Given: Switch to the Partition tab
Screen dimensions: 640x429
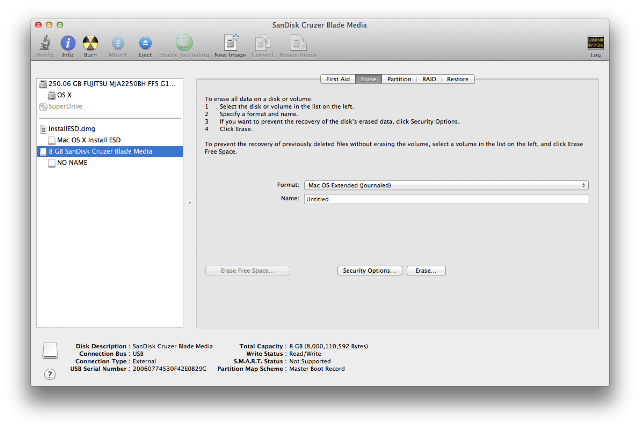Looking at the screenshot, I should [399, 79].
